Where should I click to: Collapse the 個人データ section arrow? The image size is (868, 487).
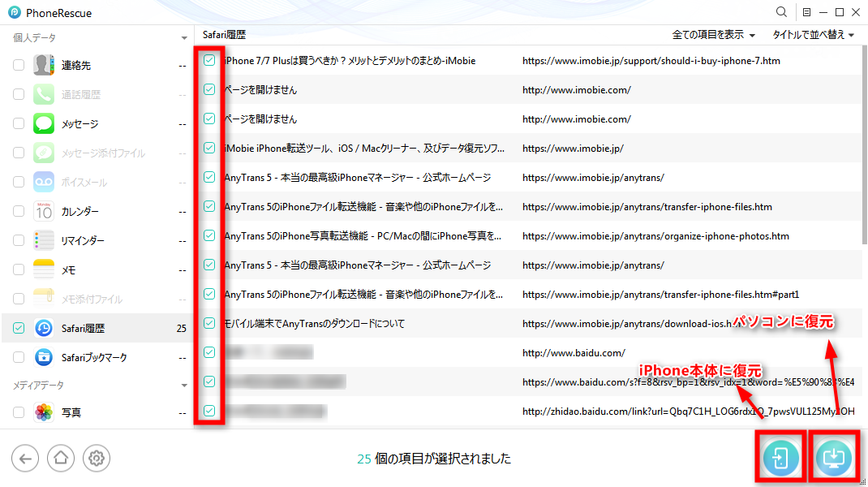click(x=184, y=38)
